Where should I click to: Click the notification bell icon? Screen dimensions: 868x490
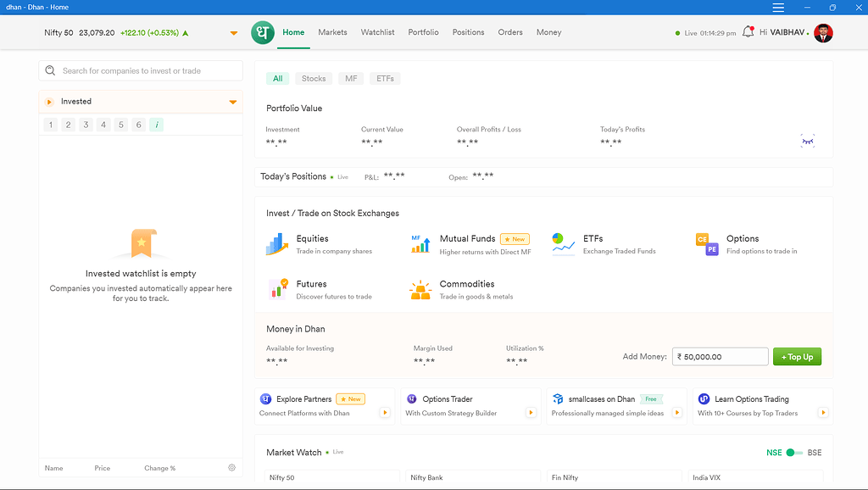748,32
